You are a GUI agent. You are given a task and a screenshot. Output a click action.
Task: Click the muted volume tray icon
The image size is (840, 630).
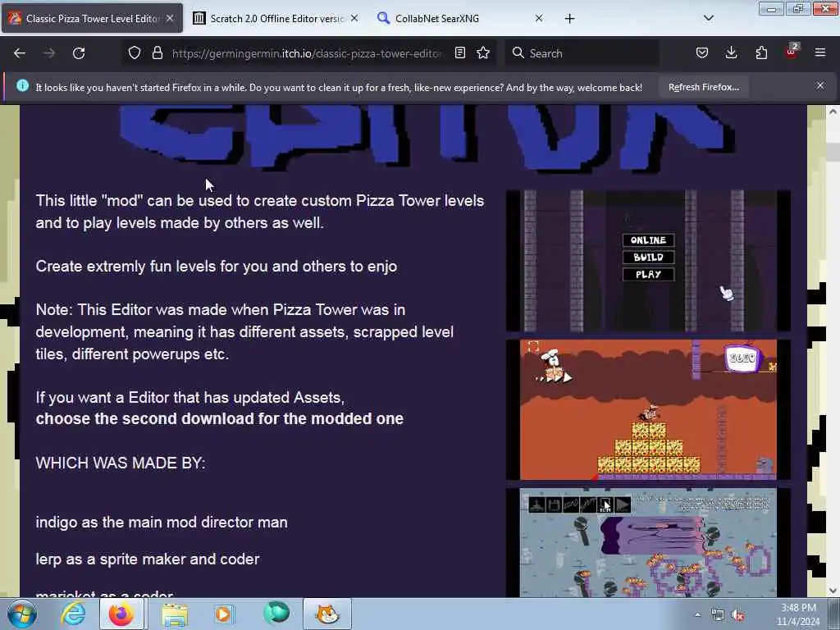737,615
